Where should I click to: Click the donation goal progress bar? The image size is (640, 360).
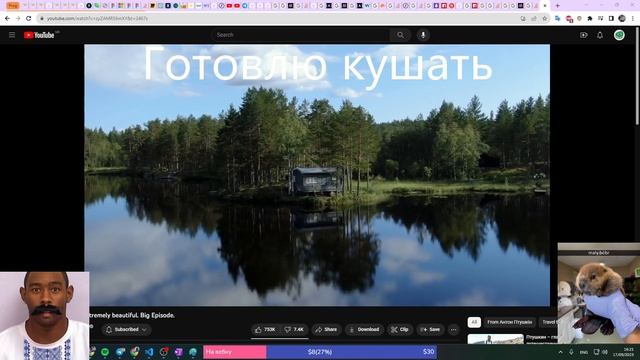(x=320, y=352)
